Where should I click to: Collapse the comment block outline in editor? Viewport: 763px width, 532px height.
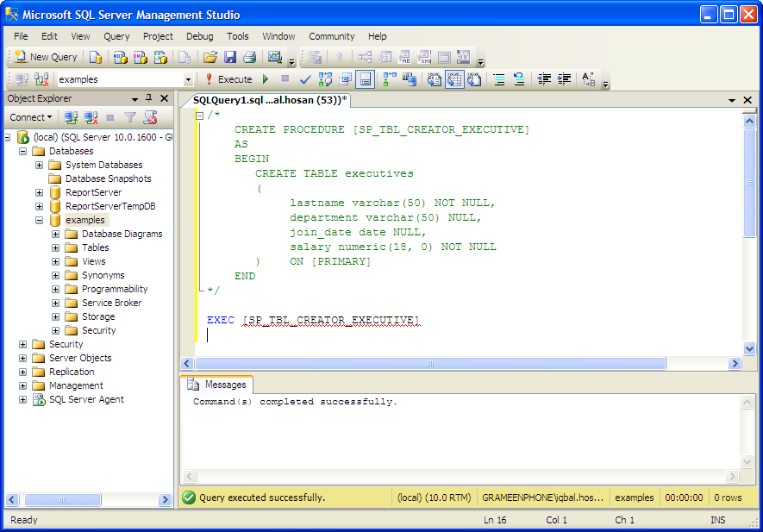pyautogui.click(x=199, y=116)
